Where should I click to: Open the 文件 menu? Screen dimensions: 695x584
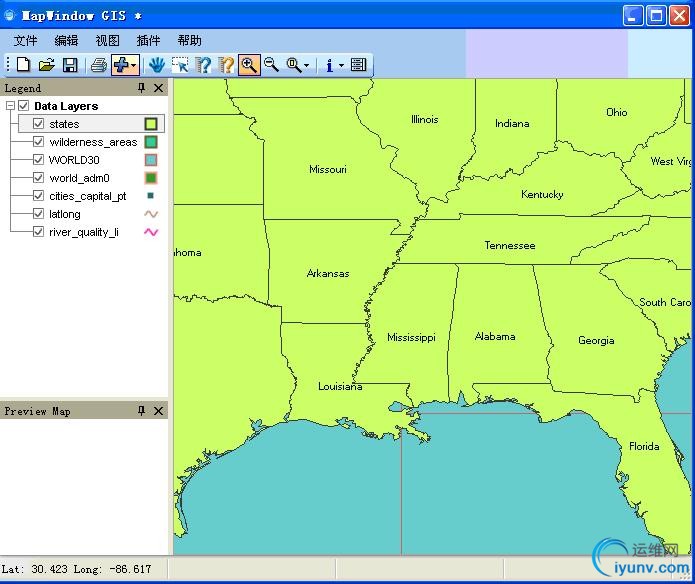point(26,41)
